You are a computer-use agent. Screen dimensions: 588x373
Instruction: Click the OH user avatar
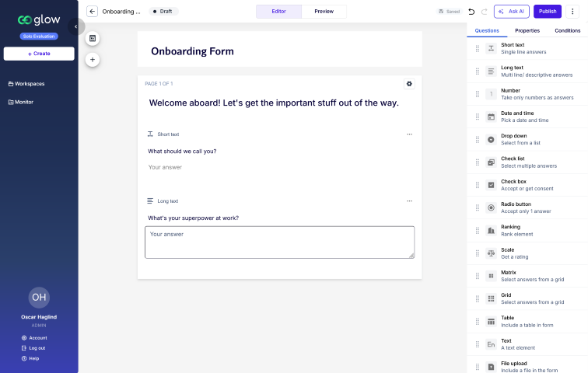click(x=39, y=298)
